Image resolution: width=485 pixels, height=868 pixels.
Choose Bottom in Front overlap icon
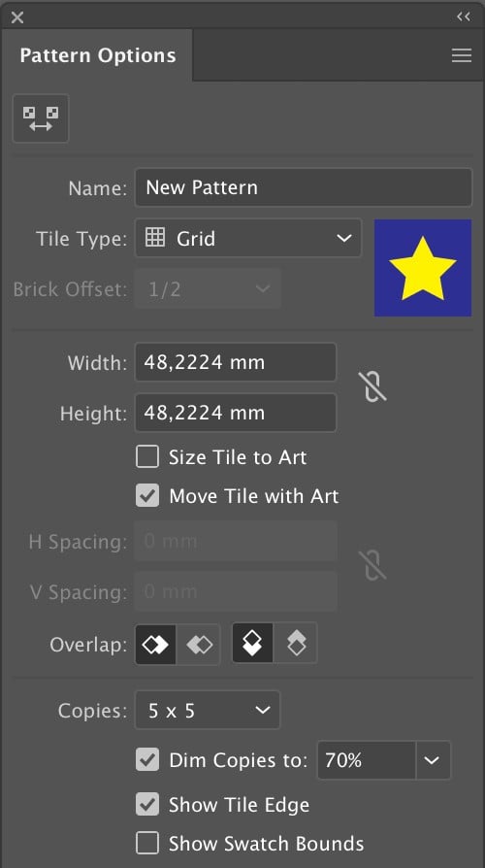[296, 644]
